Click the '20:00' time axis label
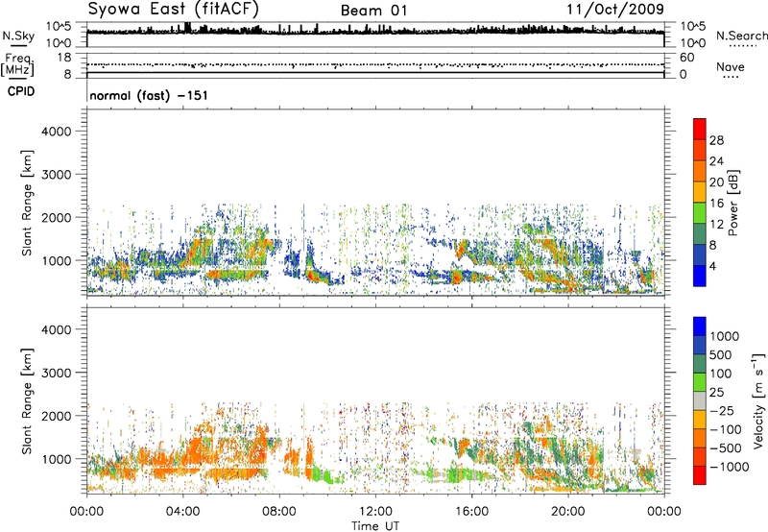This screenshot has height=532, width=768. point(567,512)
